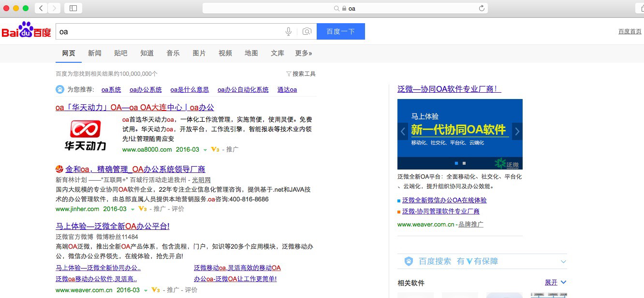Select the voice search microphone icon
The width and height of the screenshot is (644, 298).
[288, 31]
